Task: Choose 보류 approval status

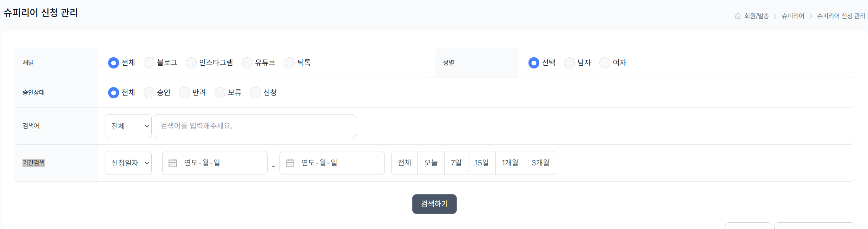Action: (220, 92)
